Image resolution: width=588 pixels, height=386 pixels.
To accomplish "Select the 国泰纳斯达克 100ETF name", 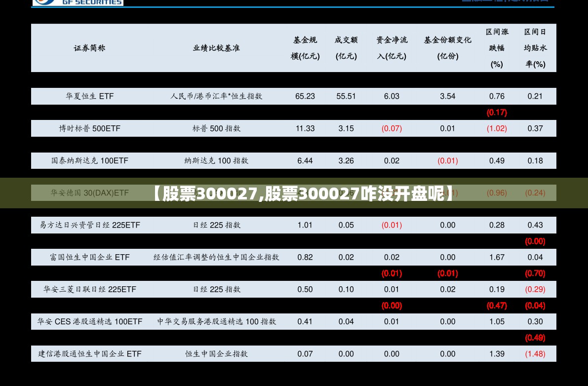I will (90, 161).
